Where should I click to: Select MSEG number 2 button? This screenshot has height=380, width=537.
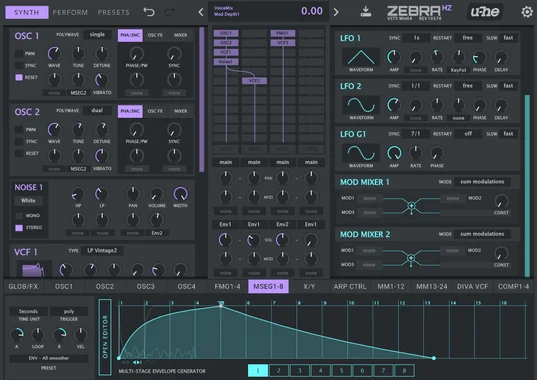point(278,370)
